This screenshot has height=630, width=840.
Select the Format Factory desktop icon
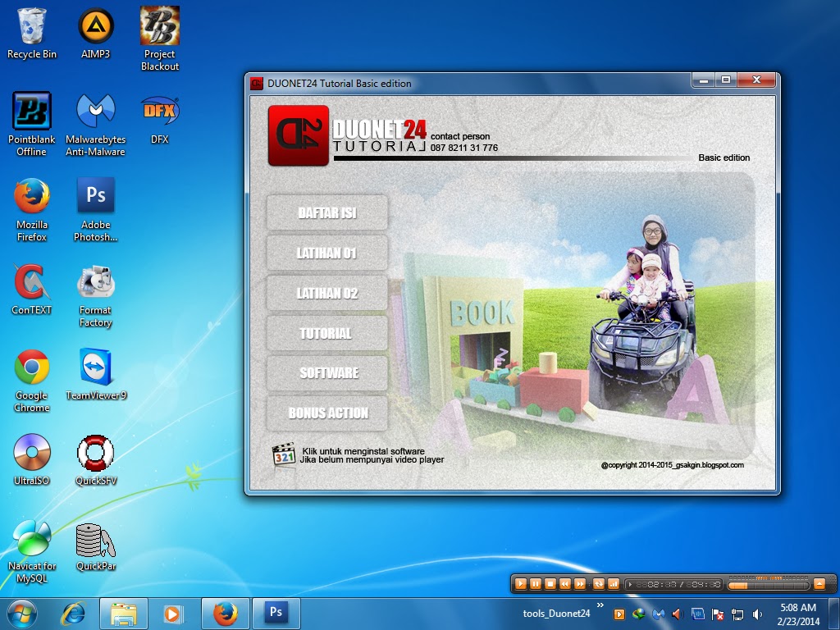[95, 295]
